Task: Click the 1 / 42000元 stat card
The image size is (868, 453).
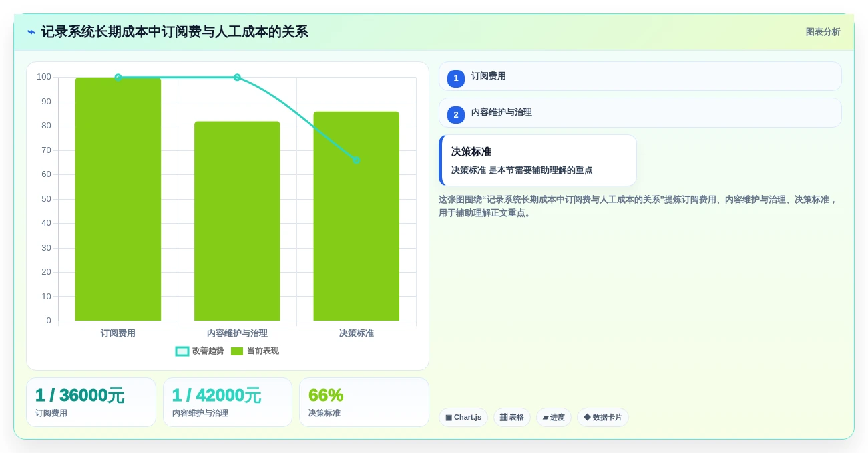Action: click(x=228, y=402)
